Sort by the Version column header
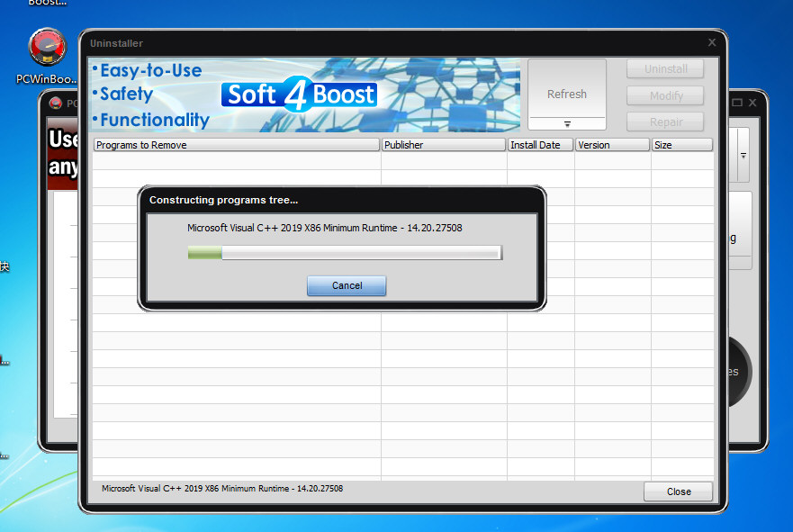Viewport: 793px width, 532px height. coord(612,145)
